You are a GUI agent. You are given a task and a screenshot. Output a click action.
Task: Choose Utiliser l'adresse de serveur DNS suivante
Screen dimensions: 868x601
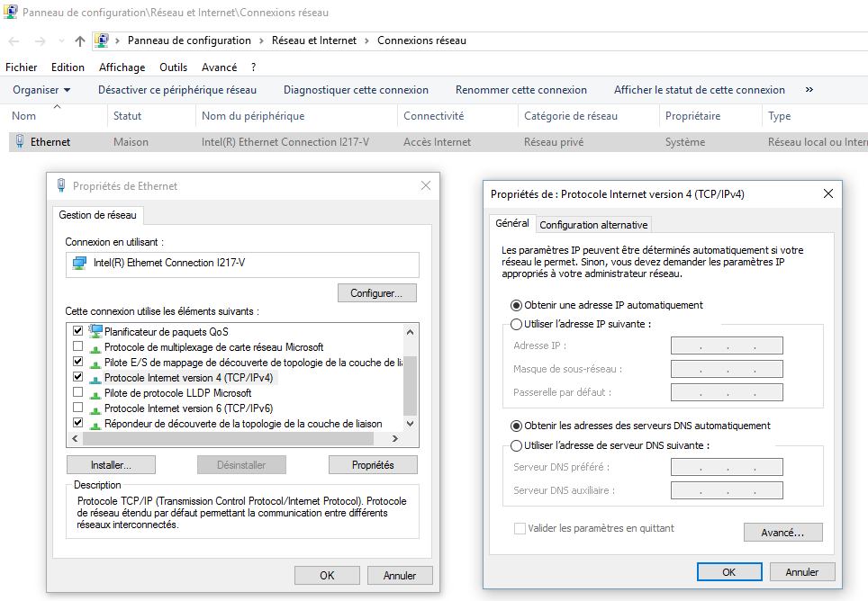(x=516, y=445)
